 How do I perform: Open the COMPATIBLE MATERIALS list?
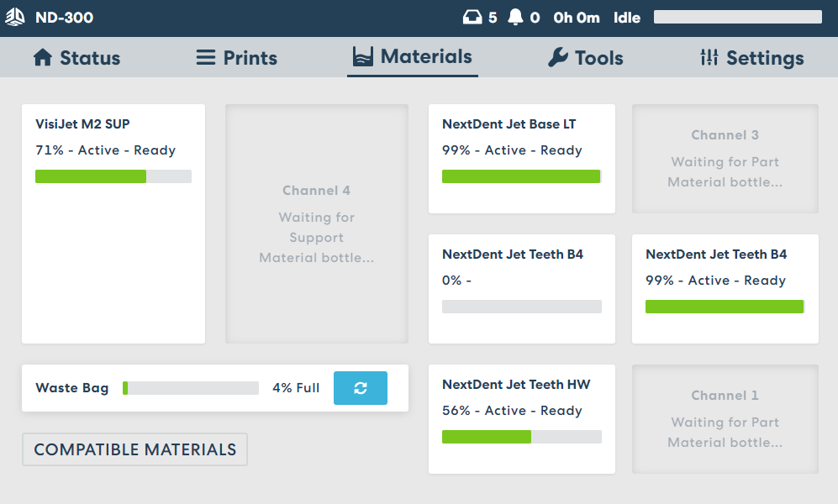[134, 449]
